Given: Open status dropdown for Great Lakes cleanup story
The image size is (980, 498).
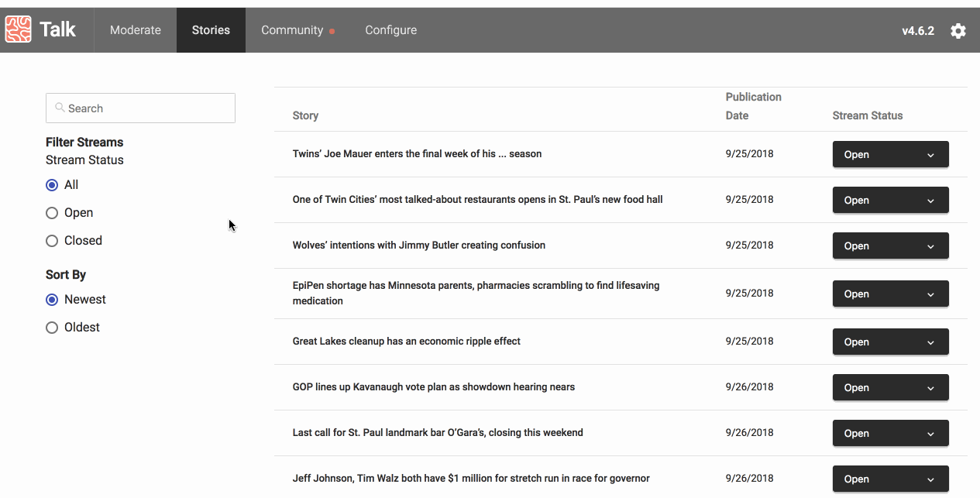Looking at the screenshot, I should click(x=890, y=342).
